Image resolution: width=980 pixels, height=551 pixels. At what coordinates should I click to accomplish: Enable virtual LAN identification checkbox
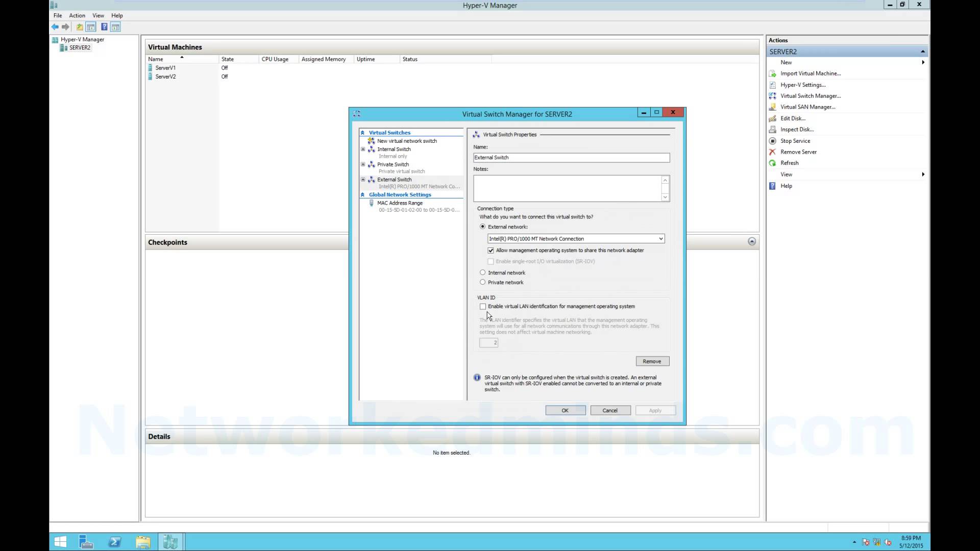tap(483, 307)
